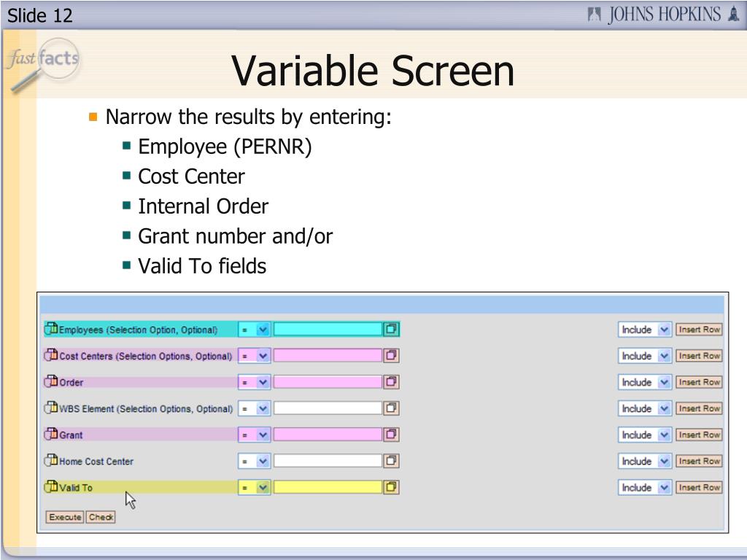Viewport: 747px width, 560px height.
Task: Open value help for Home Cost Center field
Action: 391,461
